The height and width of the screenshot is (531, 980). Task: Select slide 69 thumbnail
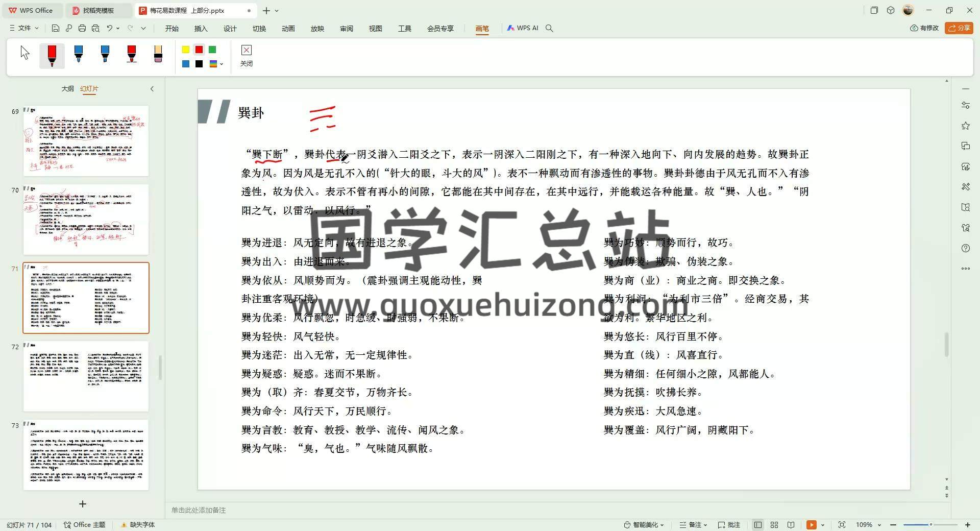[86, 141]
